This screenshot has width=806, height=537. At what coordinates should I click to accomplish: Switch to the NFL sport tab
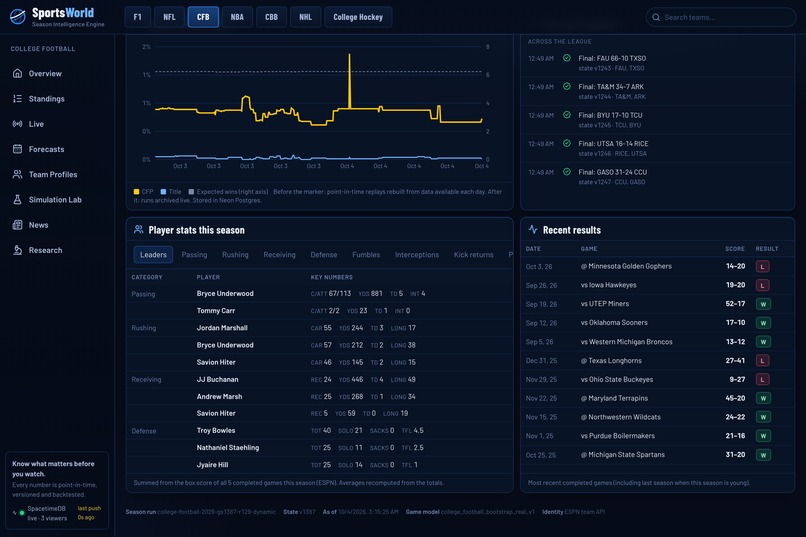pyautogui.click(x=169, y=17)
